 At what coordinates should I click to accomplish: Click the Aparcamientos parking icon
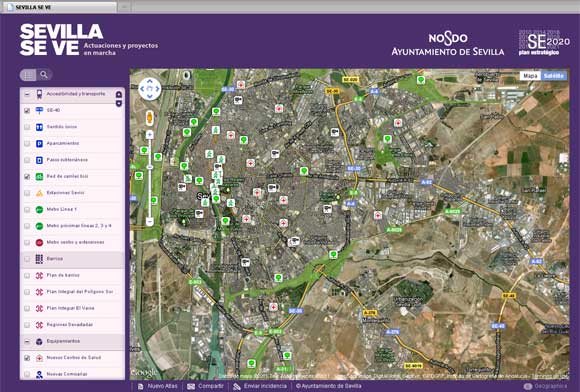point(39,143)
